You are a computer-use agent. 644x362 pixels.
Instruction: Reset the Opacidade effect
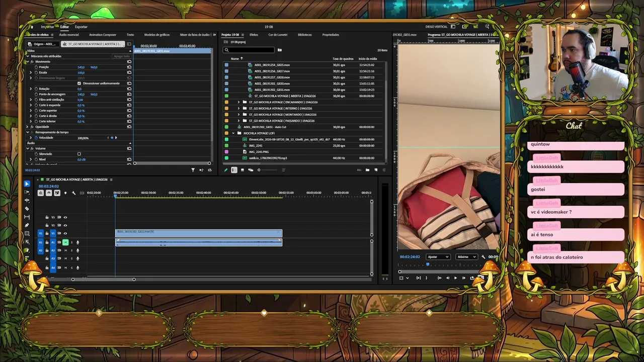click(129, 127)
